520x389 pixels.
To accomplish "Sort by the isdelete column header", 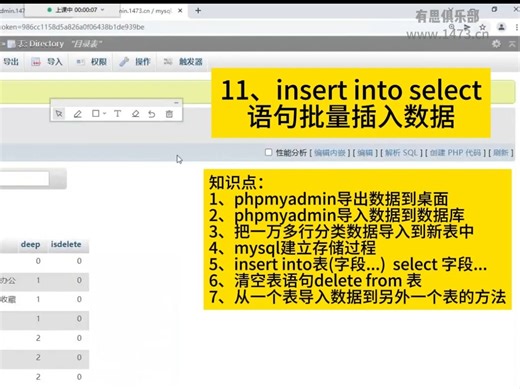I will tap(66, 244).
